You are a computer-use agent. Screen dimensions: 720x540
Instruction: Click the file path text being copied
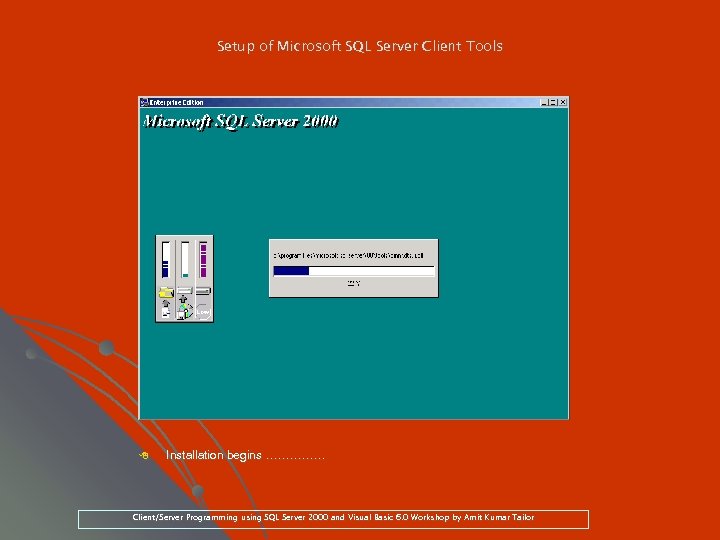click(x=348, y=255)
